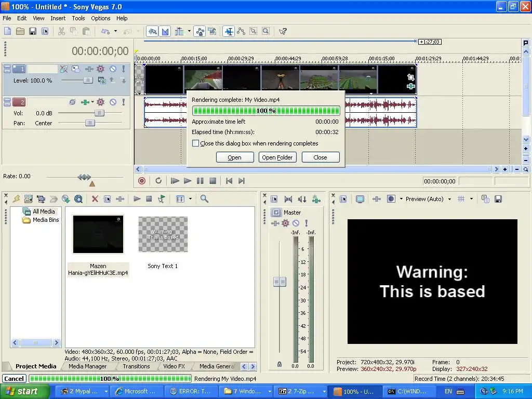Screen dimensions: 532x399
Task: Click the Open Folder button
Action: coord(277,157)
